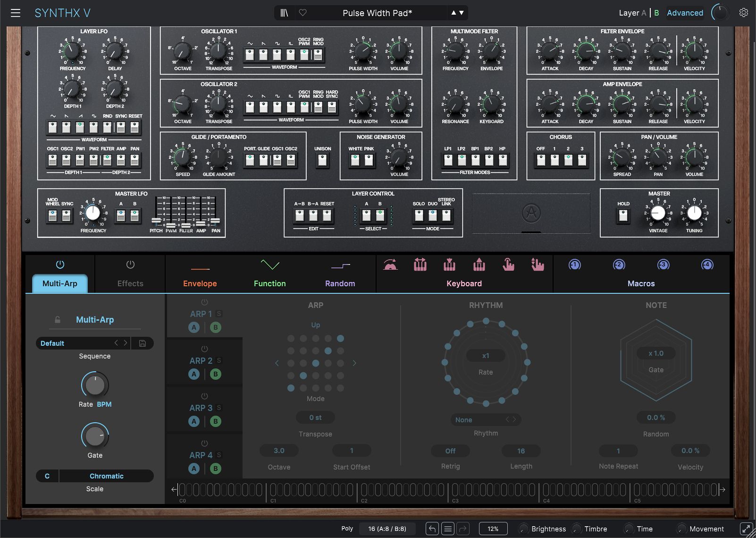
Task: Turn Chorus Off switch
Action: pyautogui.click(x=541, y=161)
